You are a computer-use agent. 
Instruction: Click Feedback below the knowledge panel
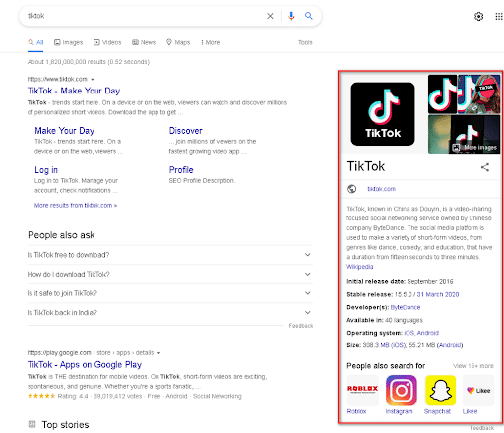pos(481,428)
